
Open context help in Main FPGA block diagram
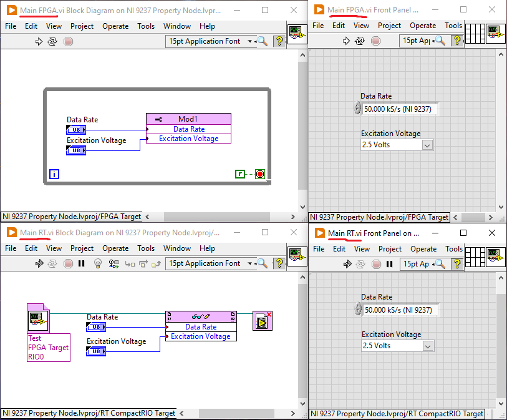(279, 41)
